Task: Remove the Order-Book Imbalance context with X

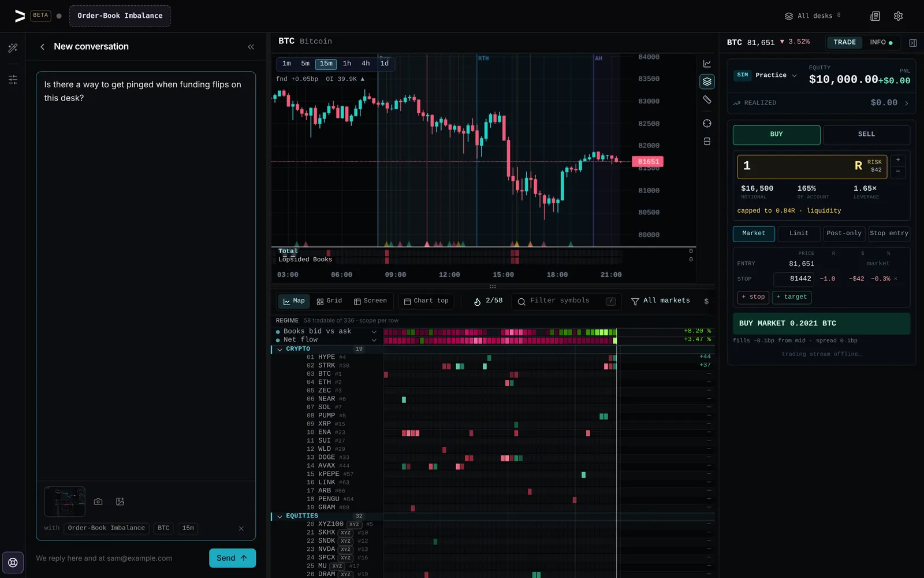Action: click(x=241, y=528)
